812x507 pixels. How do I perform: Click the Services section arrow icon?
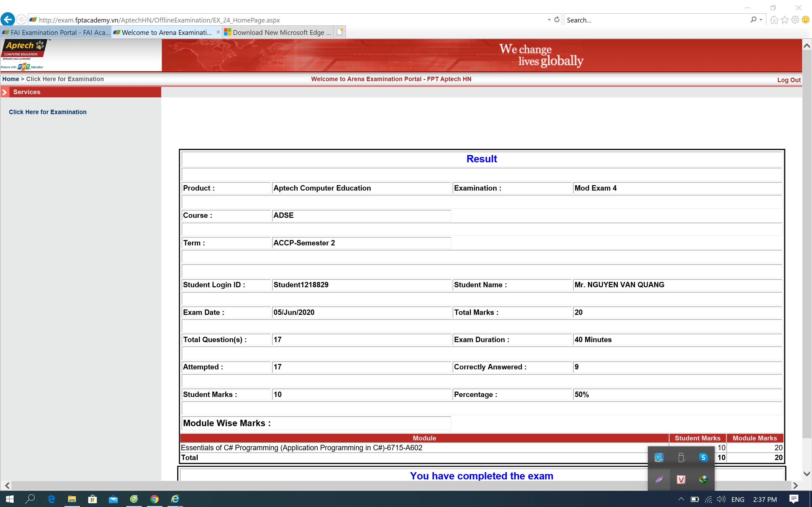coord(5,92)
